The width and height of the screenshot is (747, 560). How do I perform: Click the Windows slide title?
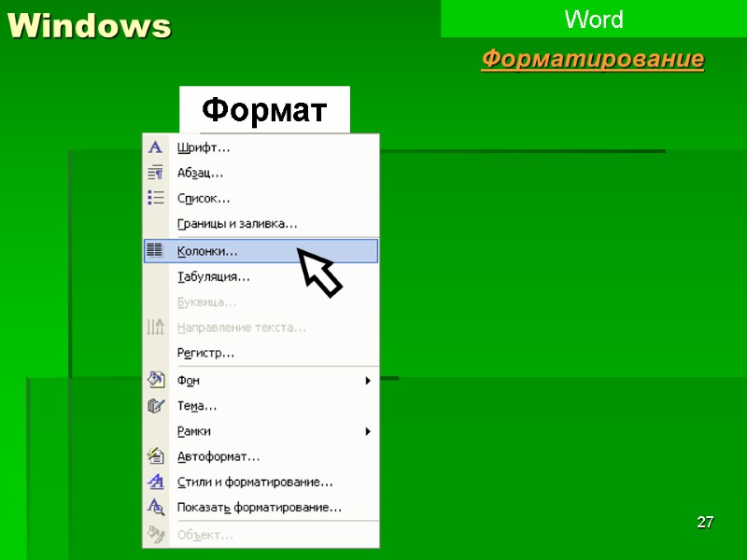[89, 25]
